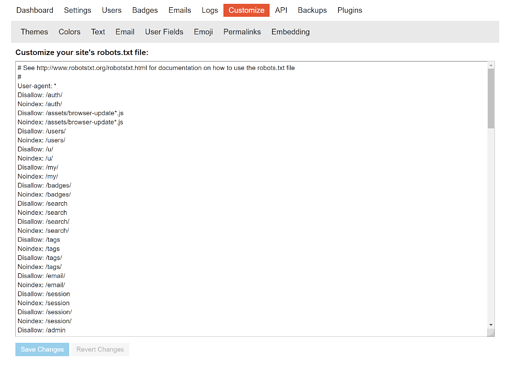Click the 'Noindex: /search/' line
Image resolution: width=517 pixels, height=371 pixels.
click(x=43, y=231)
